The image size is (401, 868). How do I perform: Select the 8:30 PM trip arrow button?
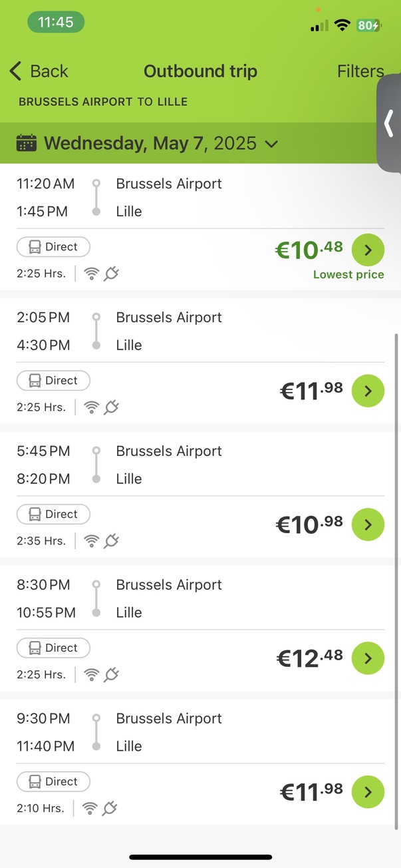pyautogui.click(x=368, y=658)
